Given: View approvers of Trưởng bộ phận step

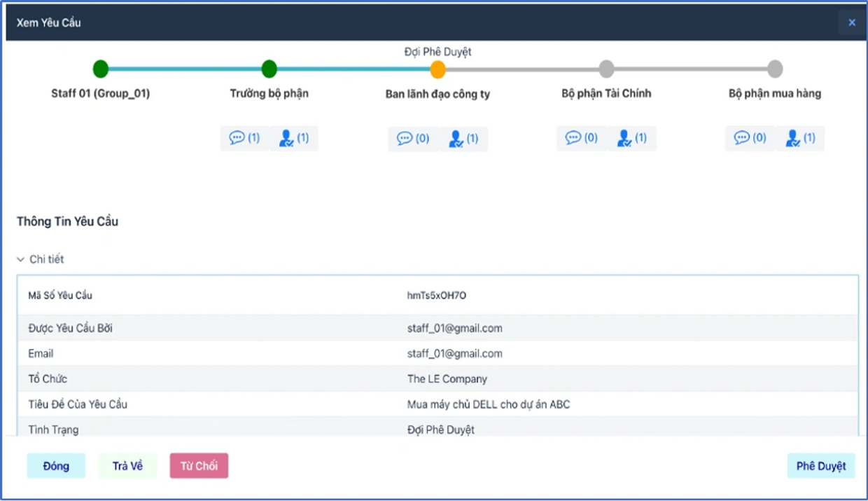Looking at the screenshot, I should [294, 138].
